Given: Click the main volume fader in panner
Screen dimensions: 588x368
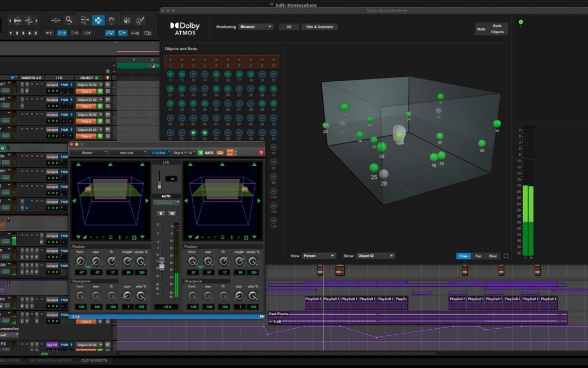Looking at the screenshot, I should 162,264.
